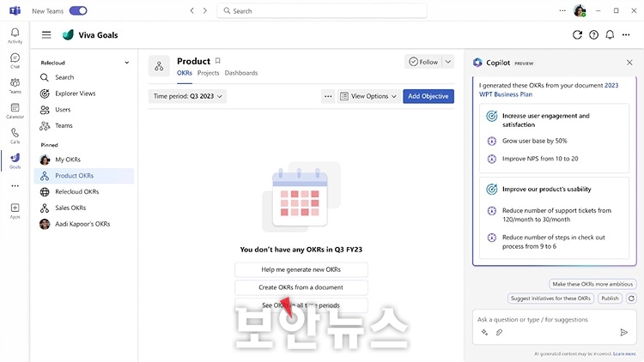Open Apps store in the rail
Screen dimensions: 644x362
coord(15,211)
